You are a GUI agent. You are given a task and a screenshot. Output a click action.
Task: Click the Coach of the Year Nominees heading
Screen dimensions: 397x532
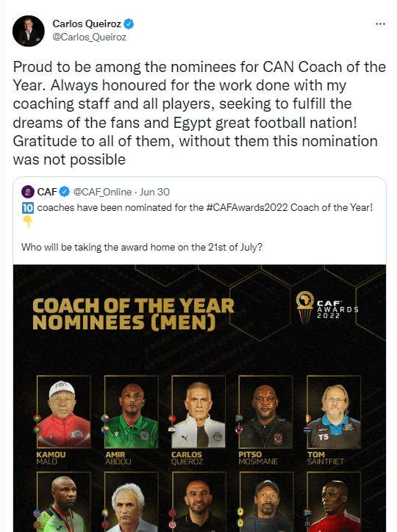point(133,314)
